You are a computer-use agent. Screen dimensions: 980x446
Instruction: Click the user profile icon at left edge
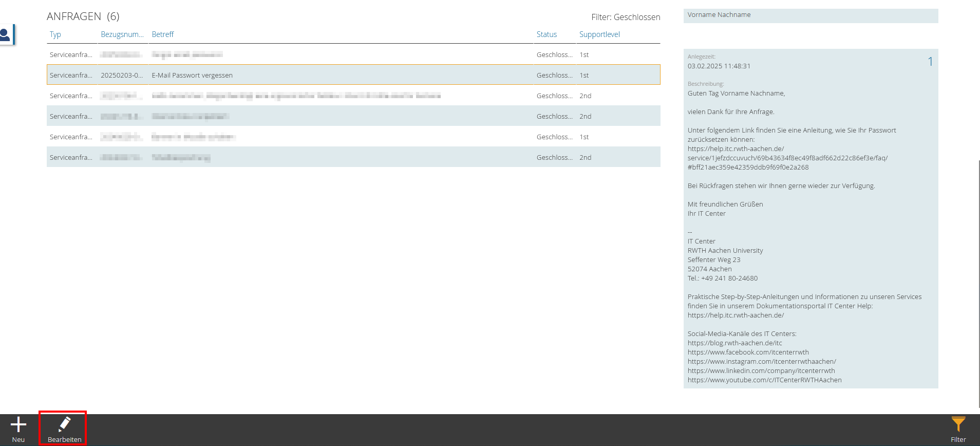6,35
